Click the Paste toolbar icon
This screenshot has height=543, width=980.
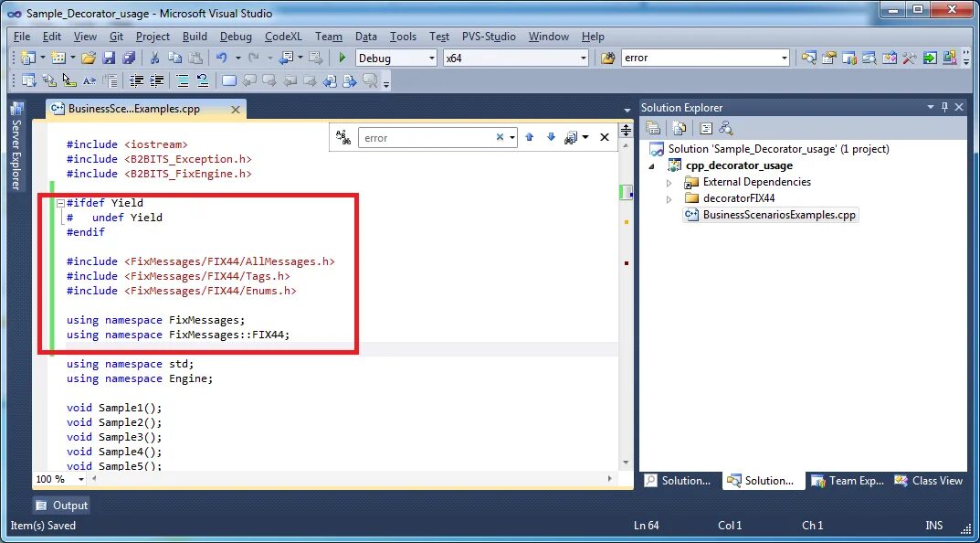195,59
